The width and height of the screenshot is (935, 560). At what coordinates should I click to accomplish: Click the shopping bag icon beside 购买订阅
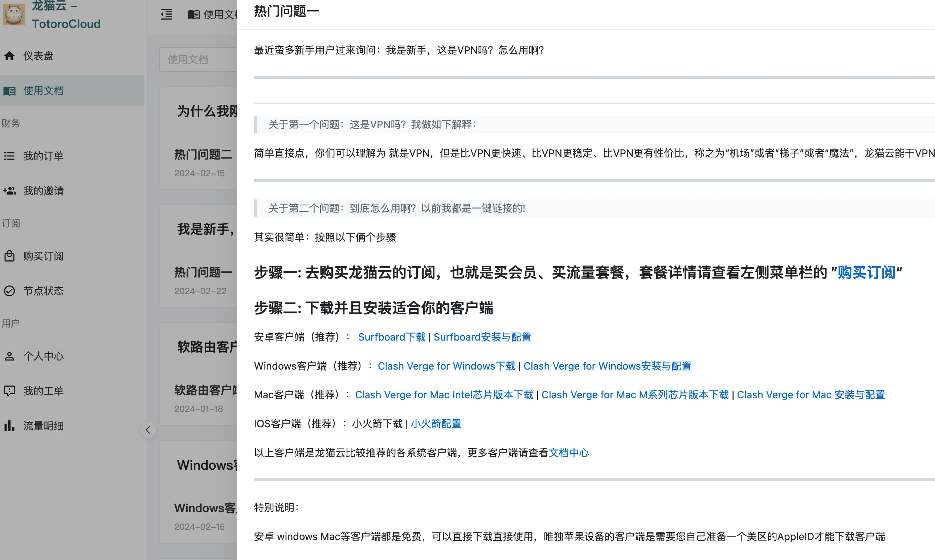click(x=9, y=256)
